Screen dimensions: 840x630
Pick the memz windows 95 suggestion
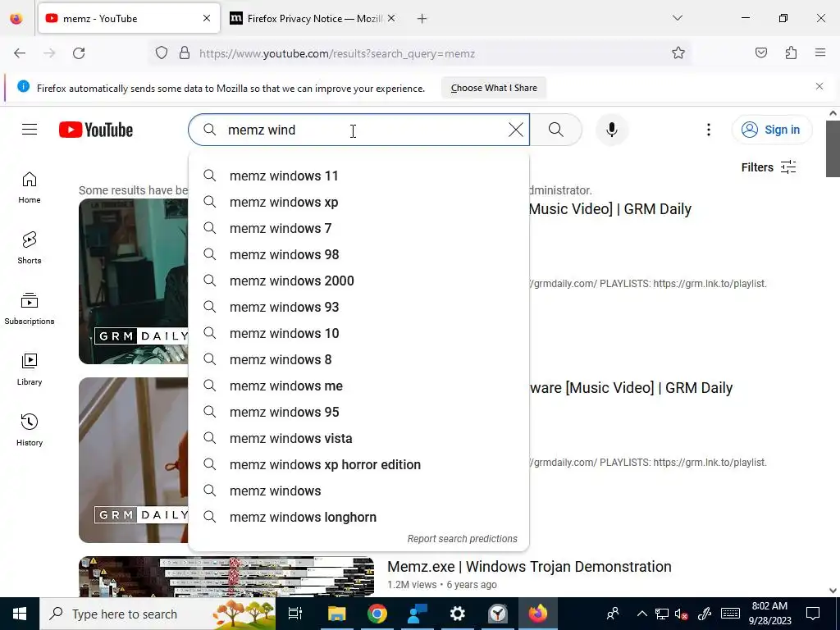(x=358, y=412)
